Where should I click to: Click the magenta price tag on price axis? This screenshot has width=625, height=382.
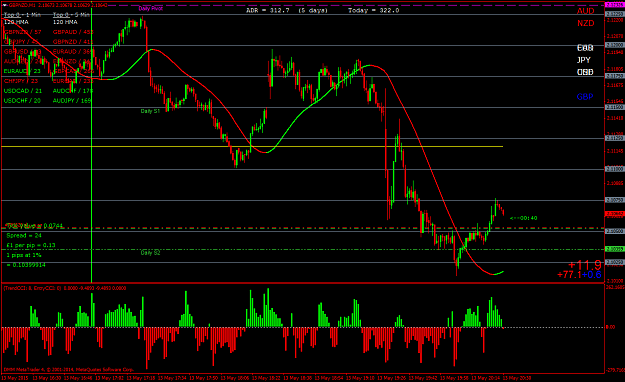click(x=615, y=5)
